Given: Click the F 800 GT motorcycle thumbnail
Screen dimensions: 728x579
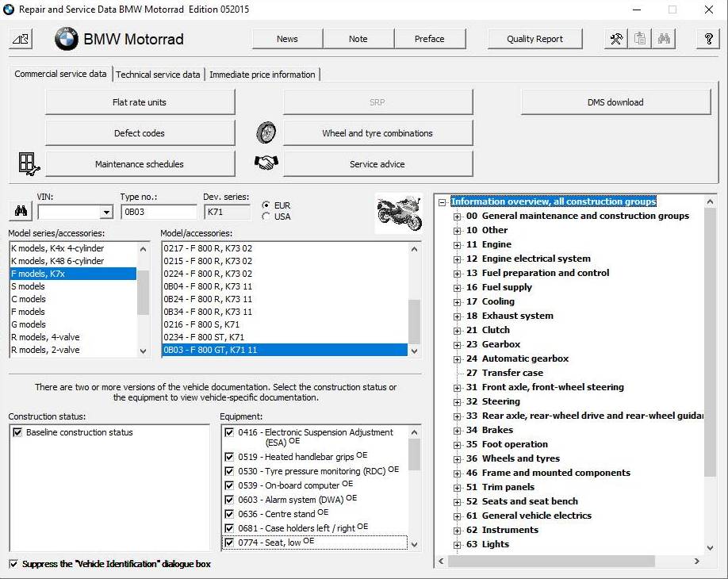Looking at the screenshot, I should (x=399, y=213).
